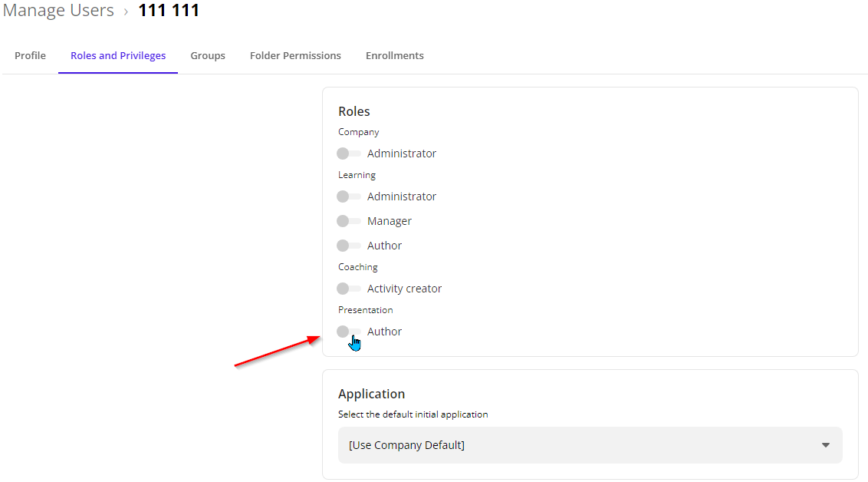Go to the Folder Permissions tab
The image size is (868, 482).
[295, 55]
